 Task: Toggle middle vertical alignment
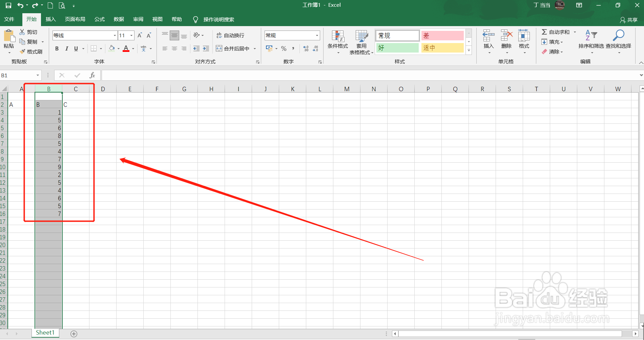[174, 35]
